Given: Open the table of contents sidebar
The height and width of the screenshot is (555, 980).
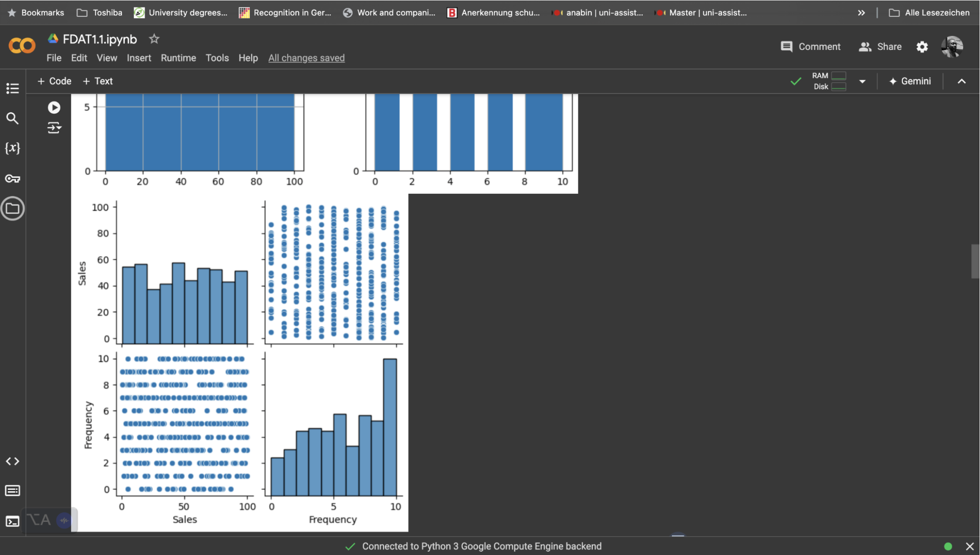Looking at the screenshot, I should click(x=13, y=88).
